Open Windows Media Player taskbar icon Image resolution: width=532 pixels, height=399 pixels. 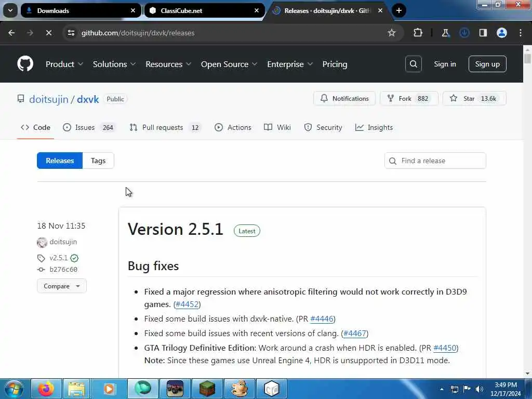point(109,389)
